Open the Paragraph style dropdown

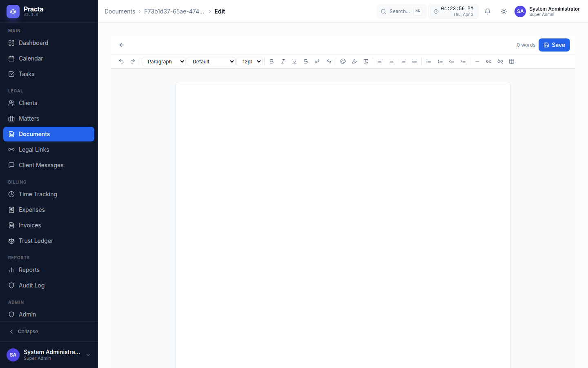tap(163, 61)
